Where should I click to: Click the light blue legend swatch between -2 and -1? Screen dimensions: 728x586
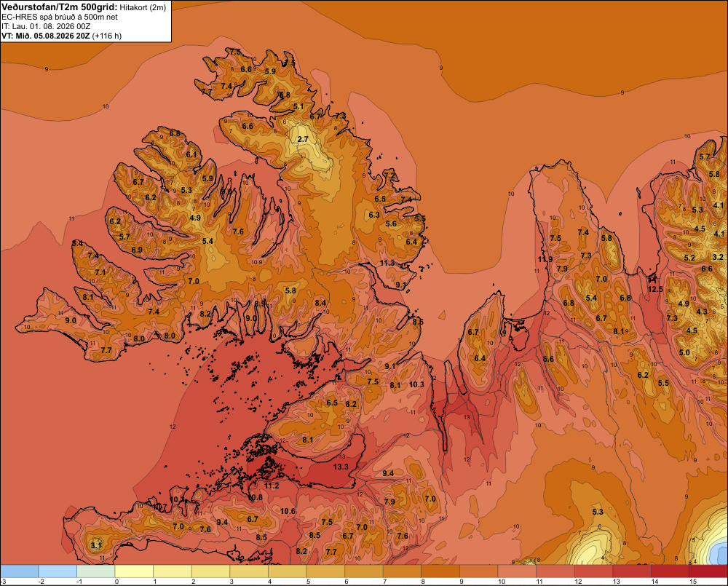point(58,571)
